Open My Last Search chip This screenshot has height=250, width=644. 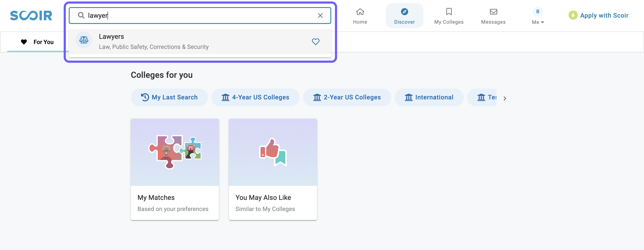169,97
